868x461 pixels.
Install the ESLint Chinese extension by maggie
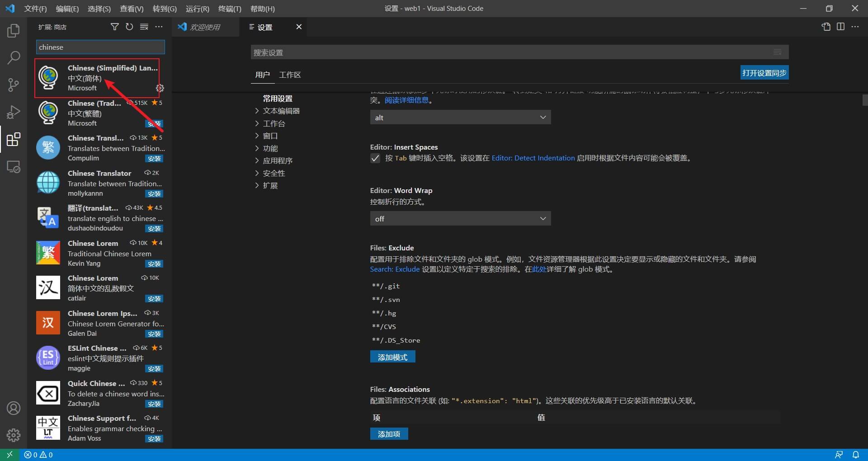pyautogui.click(x=154, y=369)
